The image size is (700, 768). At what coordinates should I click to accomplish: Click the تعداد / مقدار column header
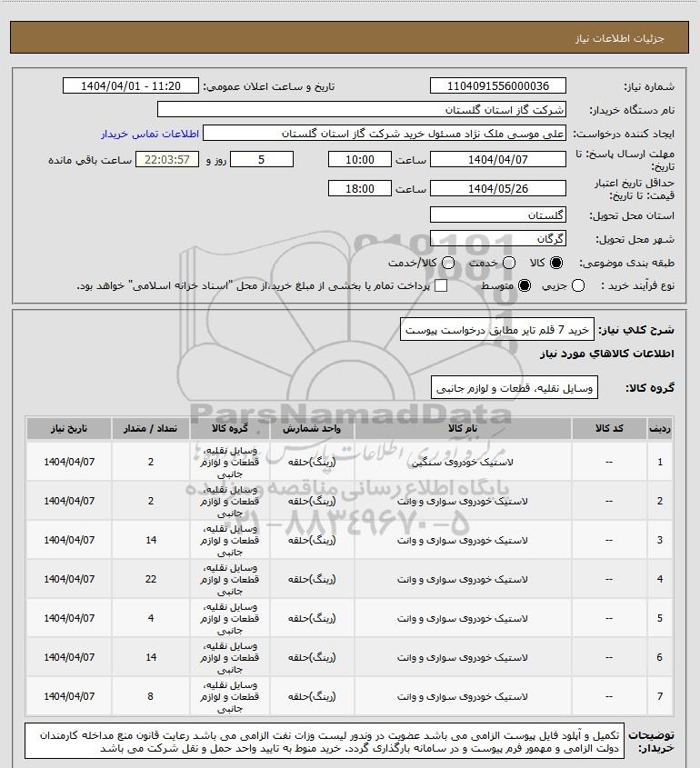click(x=150, y=429)
